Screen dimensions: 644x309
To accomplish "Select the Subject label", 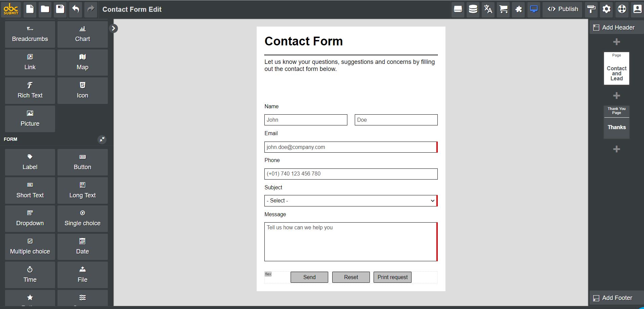I will tap(273, 187).
